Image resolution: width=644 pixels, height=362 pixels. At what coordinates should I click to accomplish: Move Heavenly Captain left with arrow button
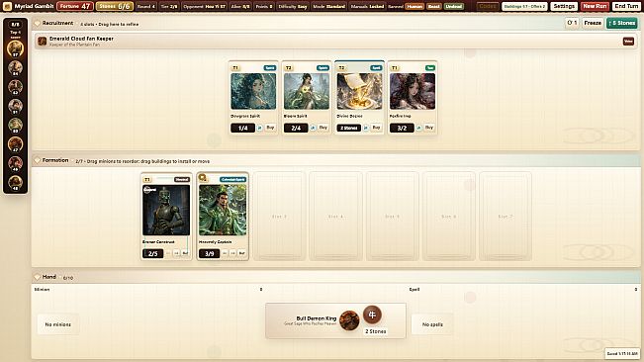point(225,253)
